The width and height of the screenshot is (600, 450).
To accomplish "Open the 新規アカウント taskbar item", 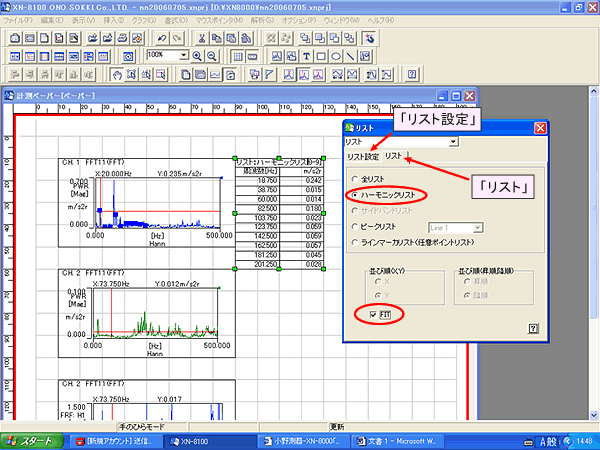I will pos(118,442).
